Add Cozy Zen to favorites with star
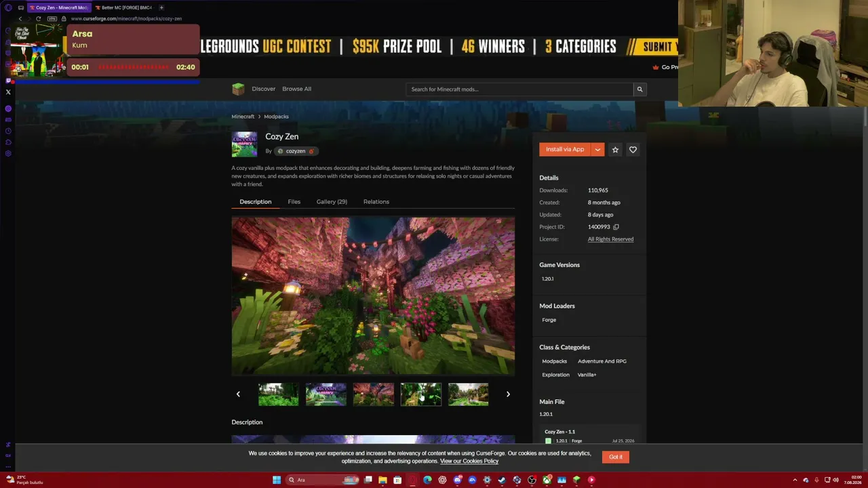This screenshot has height=488, width=868. (x=615, y=150)
